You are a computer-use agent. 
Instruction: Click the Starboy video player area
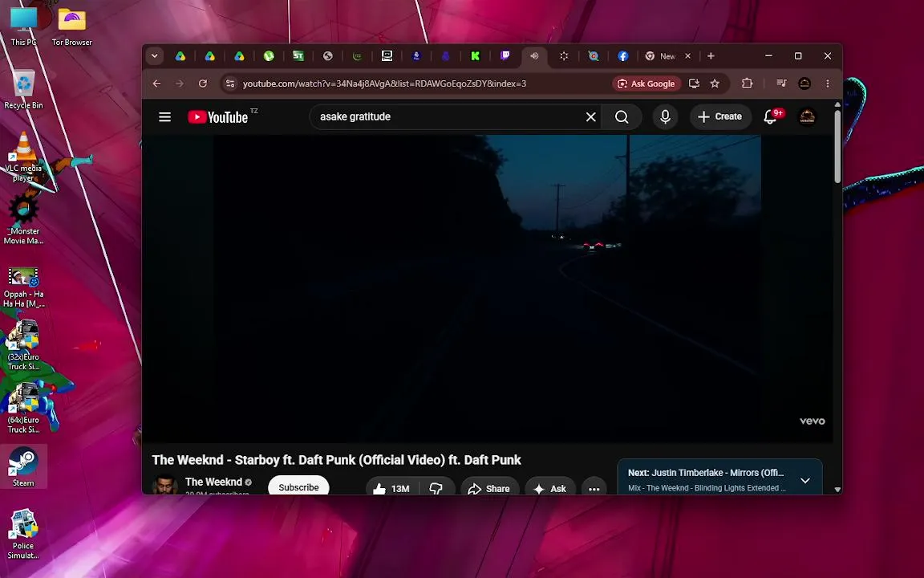click(488, 288)
